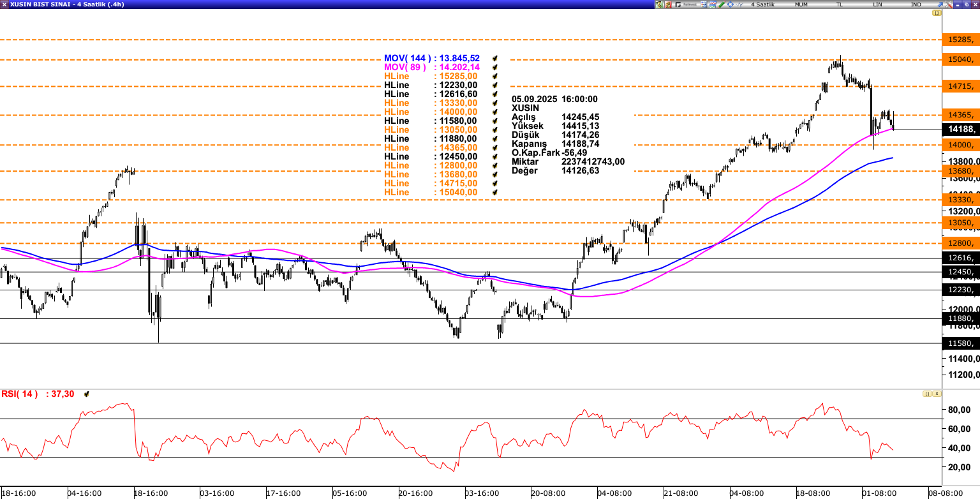Screen dimensions: 980x499
Task: Open the IND indicators menu
Action: pos(916,4)
